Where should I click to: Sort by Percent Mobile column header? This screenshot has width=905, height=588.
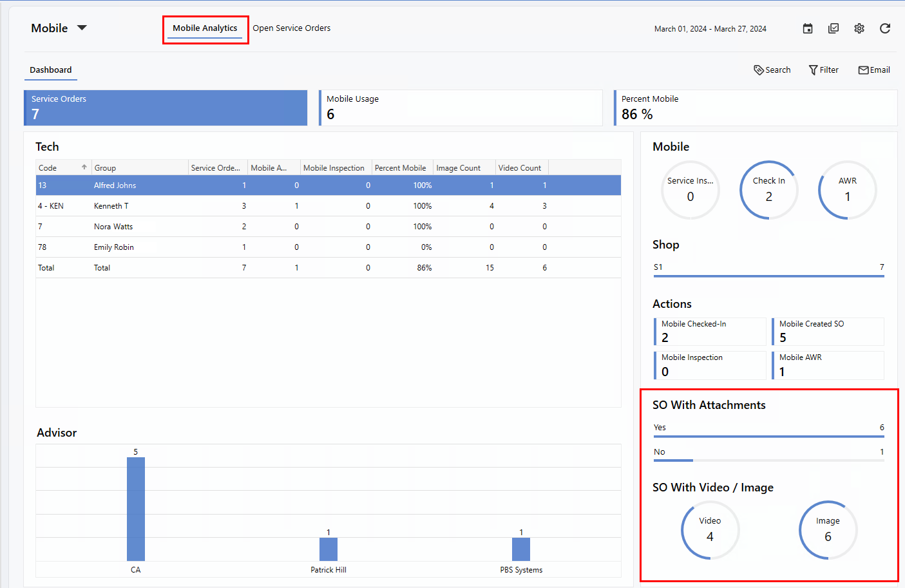[x=400, y=168]
